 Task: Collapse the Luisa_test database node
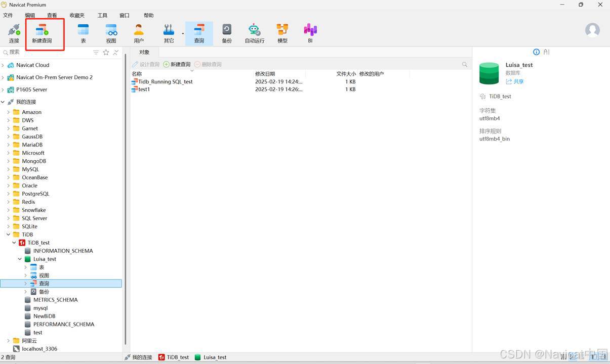[20, 259]
